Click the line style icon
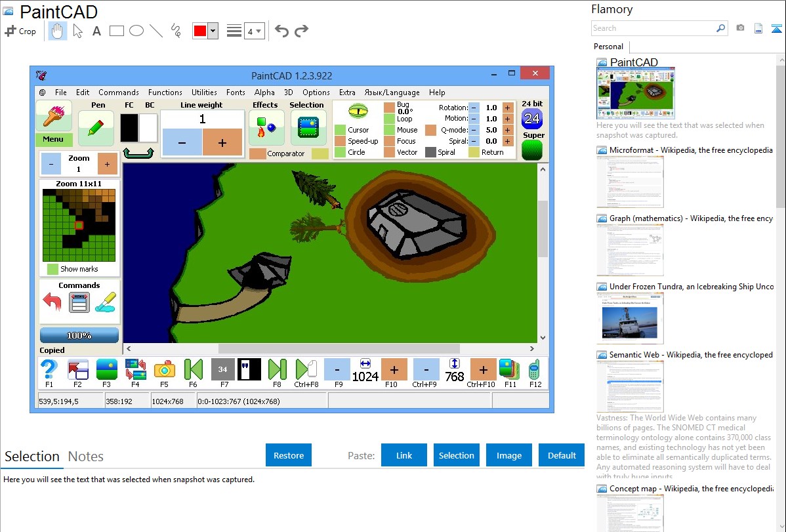The height and width of the screenshot is (532, 786). click(234, 31)
